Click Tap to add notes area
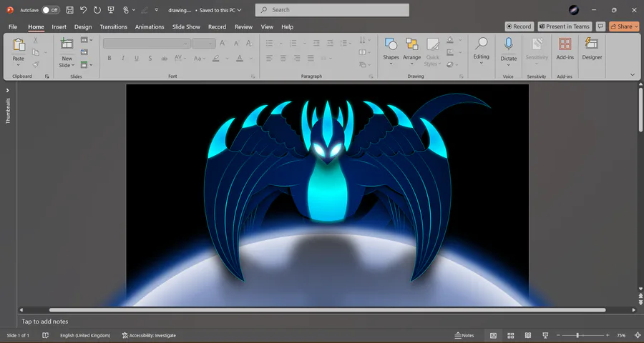The width and height of the screenshot is (644, 343). point(45,322)
